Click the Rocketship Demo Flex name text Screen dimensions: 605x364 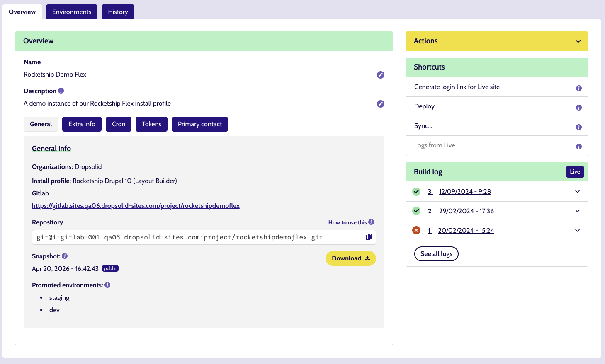[55, 75]
